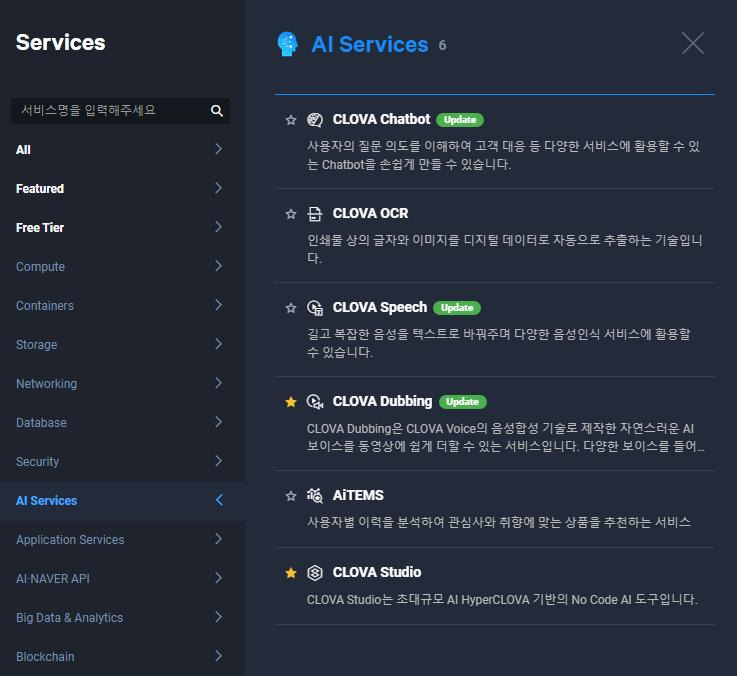Open Application Services category

click(70, 540)
